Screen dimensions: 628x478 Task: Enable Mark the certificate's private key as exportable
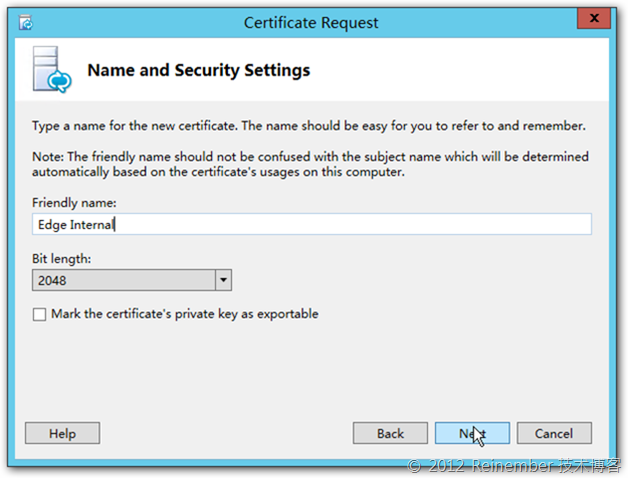[x=39, y=314]
